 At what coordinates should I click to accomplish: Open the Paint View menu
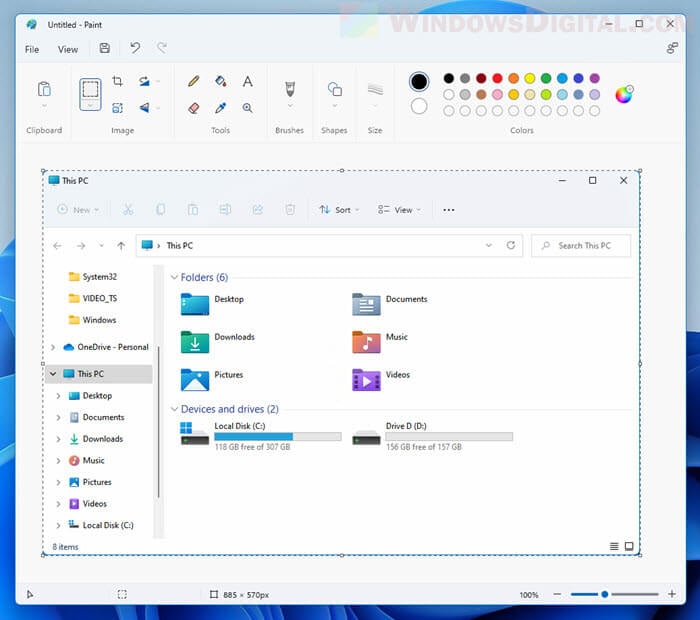(68, 49)
